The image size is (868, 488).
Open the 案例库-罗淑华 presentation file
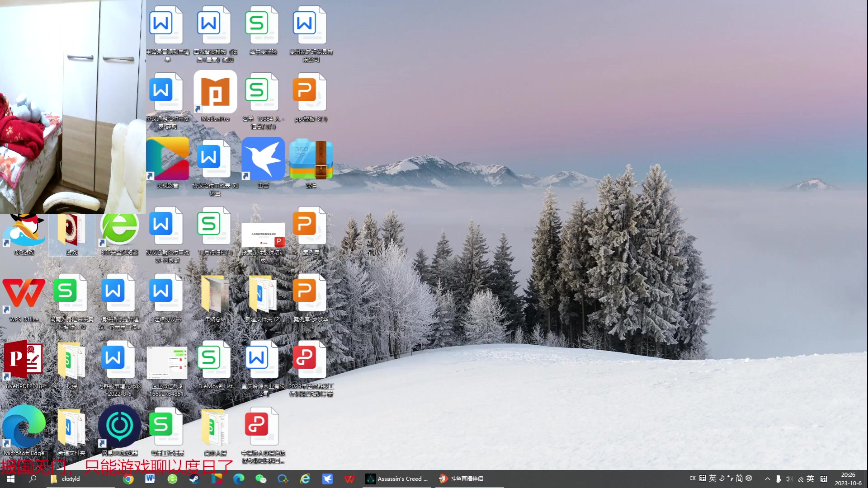(x=311, y=297)
